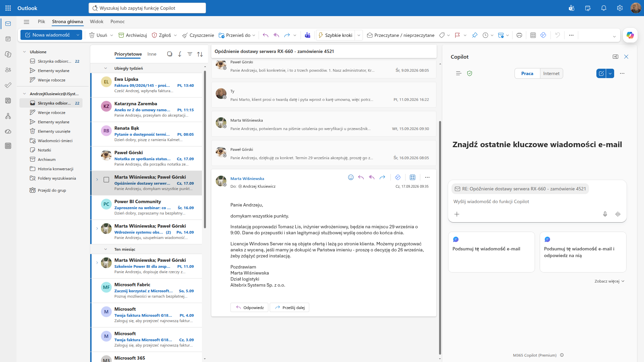Open Calendar from left rail
Screen dimensions: 644x362
[x=8, y=39]
